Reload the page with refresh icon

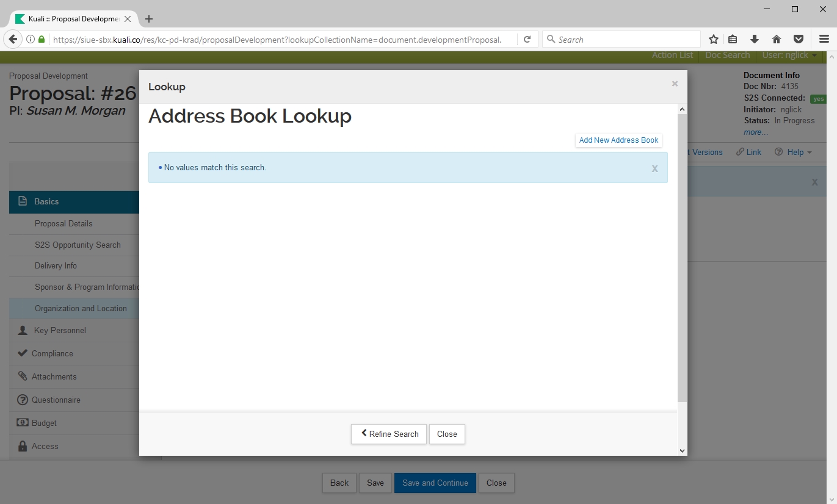[527, 39]
